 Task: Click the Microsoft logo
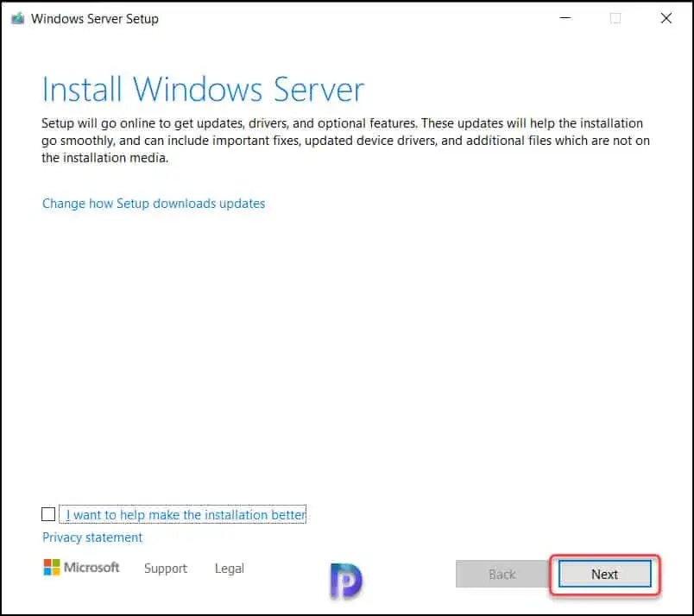[81, 568]
